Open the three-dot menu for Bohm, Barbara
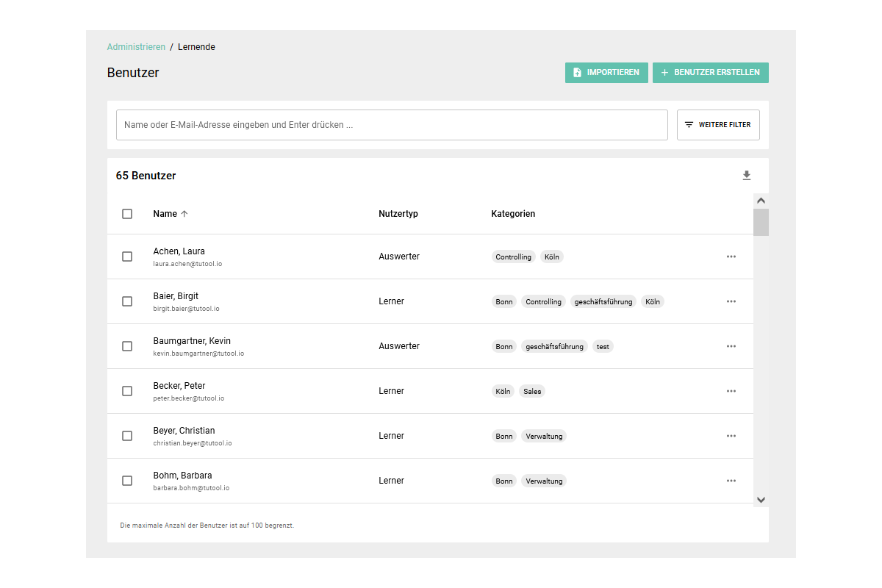This screenshot has width=882, height=588. tap(731, 481)
